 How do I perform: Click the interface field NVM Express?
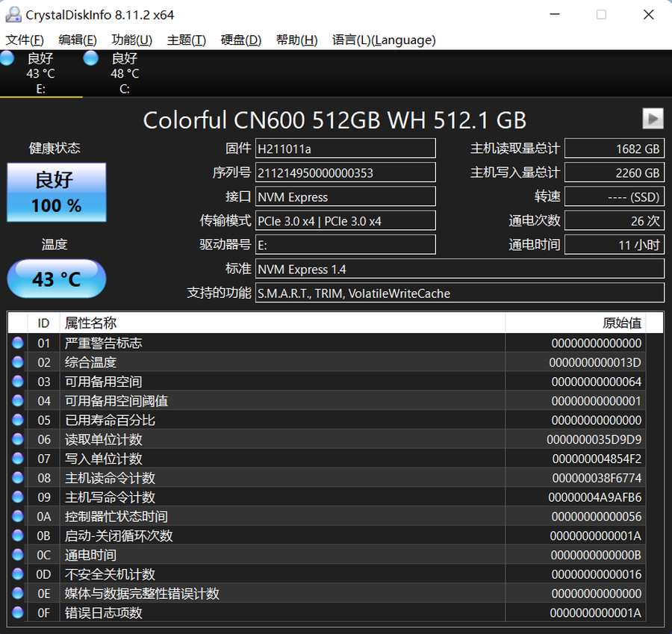tap(346, 196)
